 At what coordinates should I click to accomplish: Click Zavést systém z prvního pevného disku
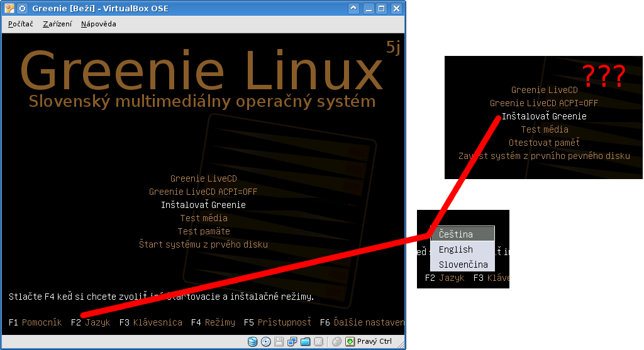click(544, 155)
